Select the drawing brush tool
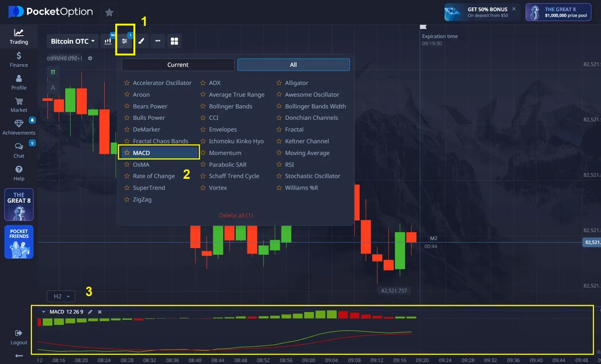 pyautogui.click(x=141, y=41)
